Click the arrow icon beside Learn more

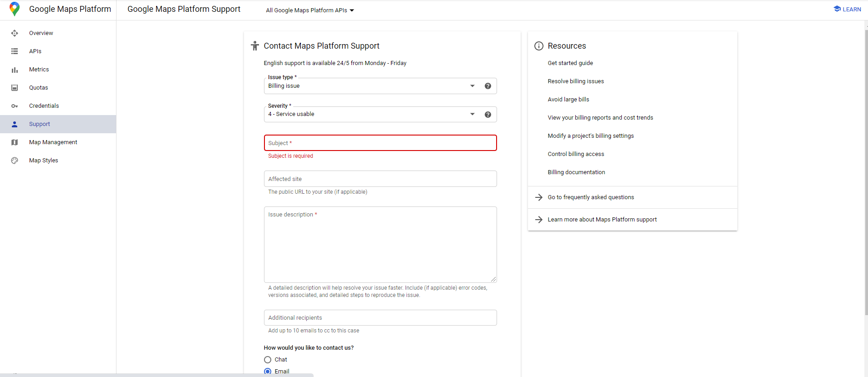[539, 220]
